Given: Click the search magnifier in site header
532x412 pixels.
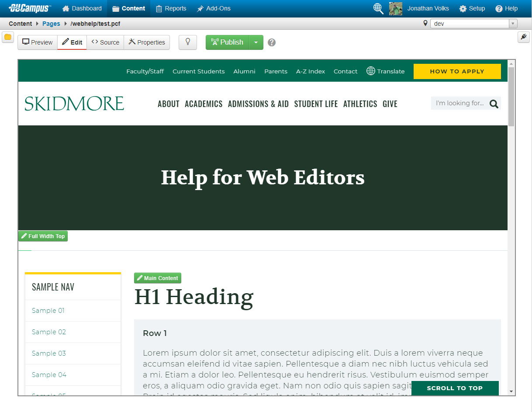Looking at the screenshot, I should click(494, 104).
